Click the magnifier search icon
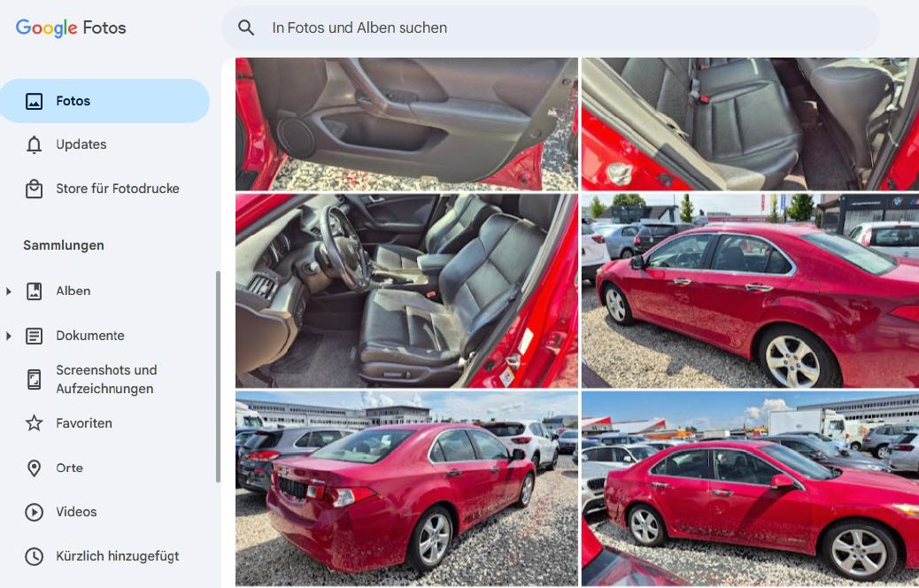 click(246, 27)
